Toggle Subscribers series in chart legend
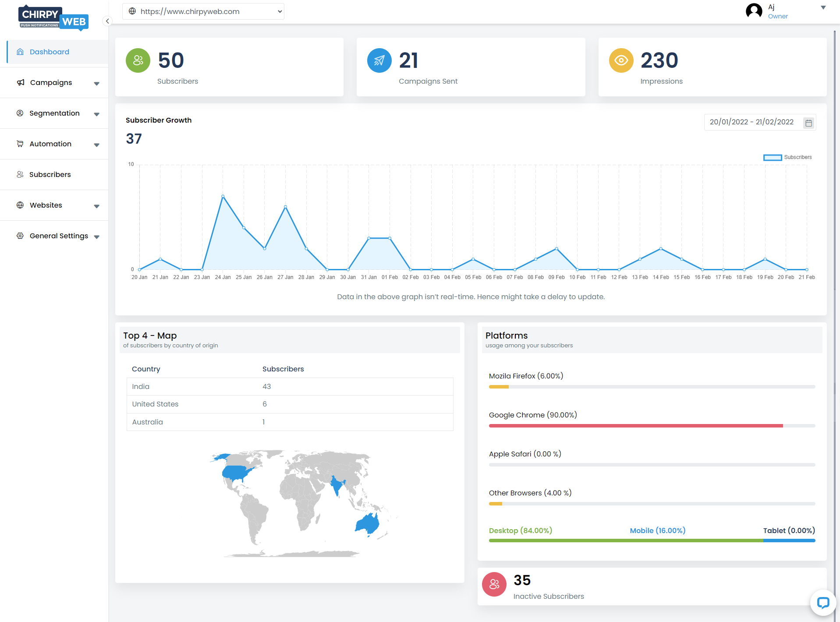The height and width of the screenshot is (622, 840). pyautogui.click(x=787, y=157)
